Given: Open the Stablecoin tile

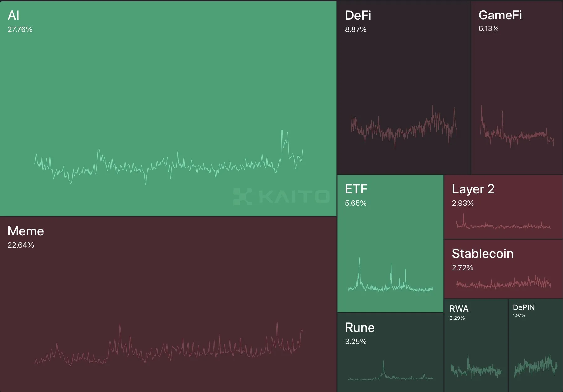Looking at the screenshot, I should pyautogui.click(x=504, y=269).
